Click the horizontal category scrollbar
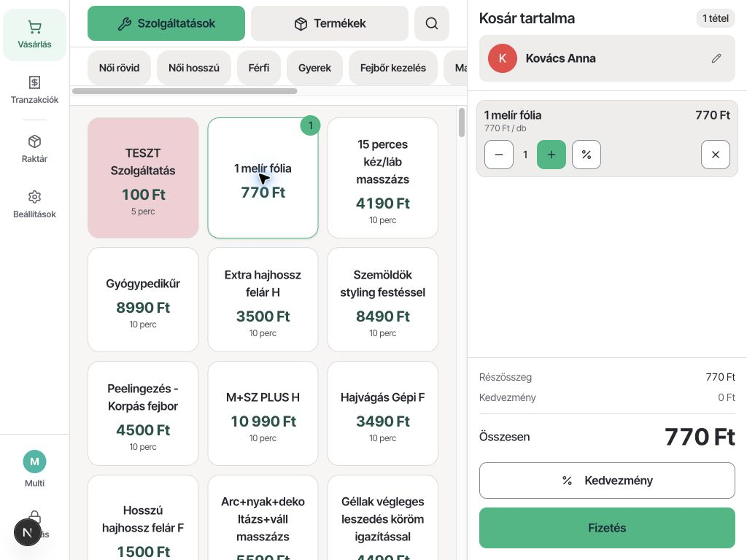 pyautogui.click(x=185, y=91)
